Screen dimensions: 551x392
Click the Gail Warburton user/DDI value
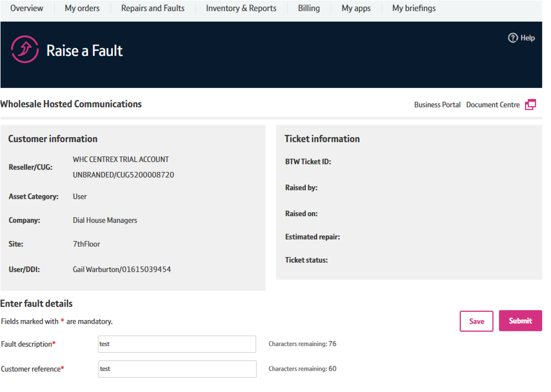[122, 269]
